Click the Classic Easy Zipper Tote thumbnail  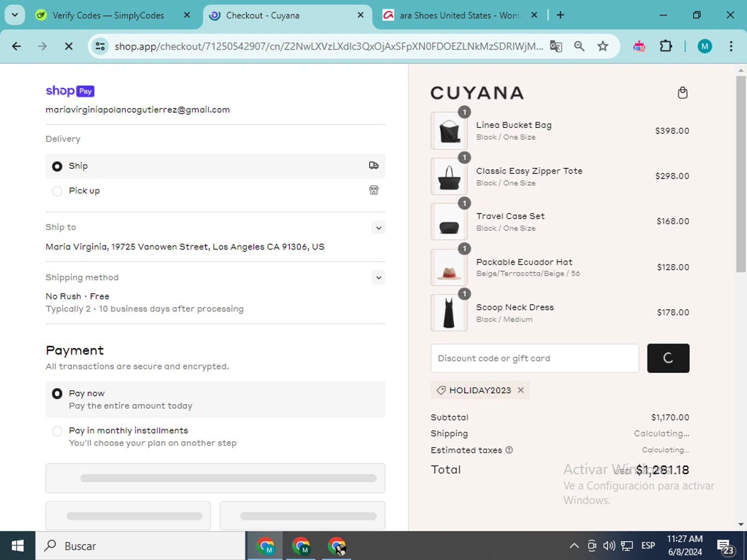[449, 176]
